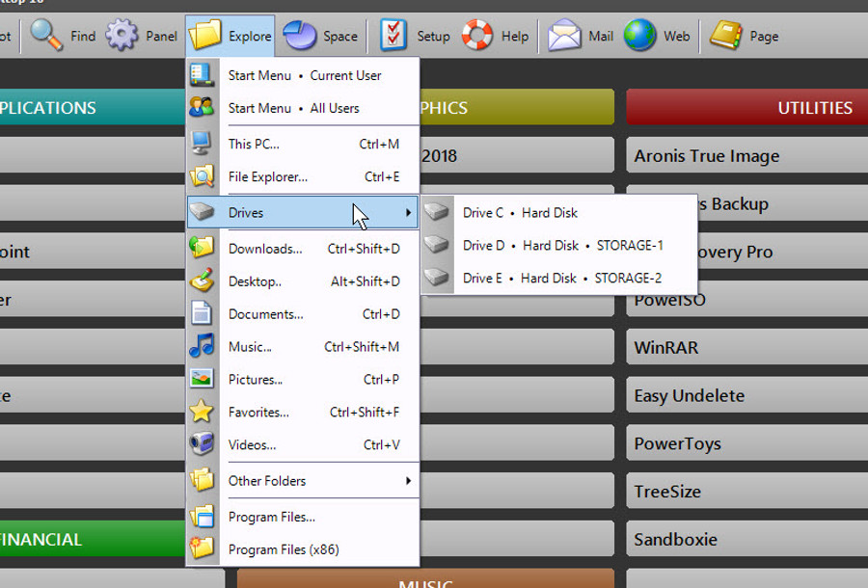Screen dimensions: 868x588
Task: Open the Panel gear icon
Action: [x=122, y=36]
